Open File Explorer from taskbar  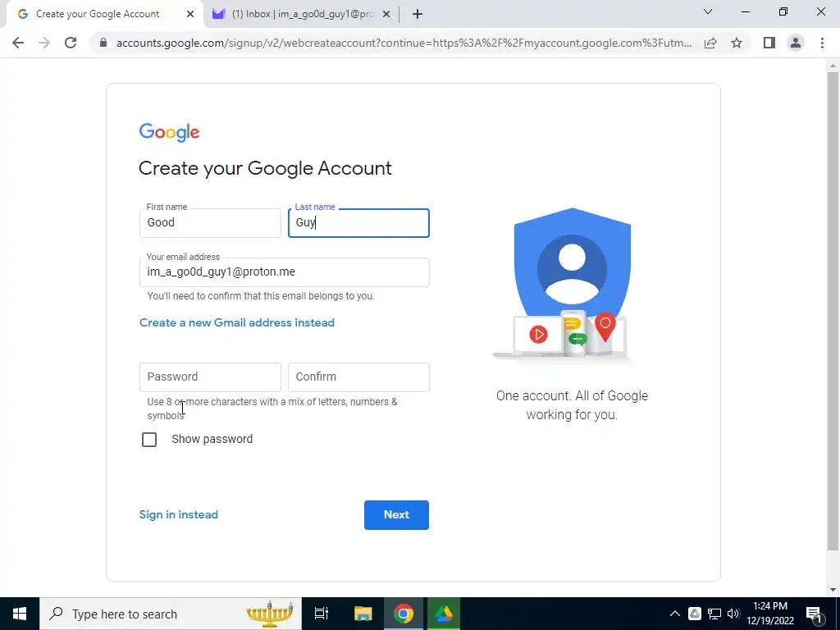363,614
